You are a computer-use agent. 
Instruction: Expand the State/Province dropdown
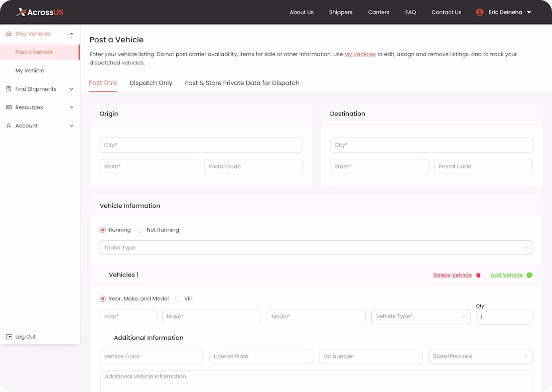(x=480, y=356)
